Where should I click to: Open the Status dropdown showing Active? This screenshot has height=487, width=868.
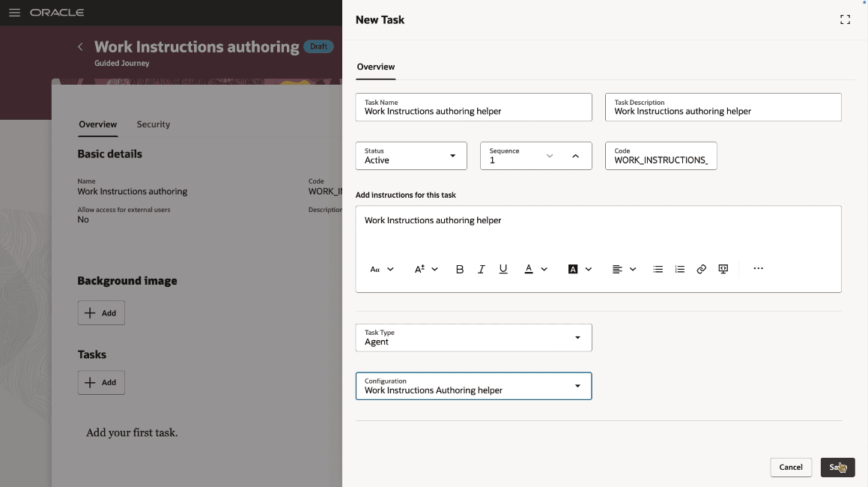coord(411,156)
